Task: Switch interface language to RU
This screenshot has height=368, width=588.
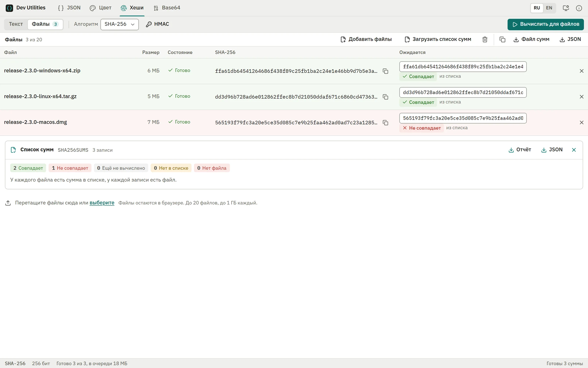Action: click(537, 8)
